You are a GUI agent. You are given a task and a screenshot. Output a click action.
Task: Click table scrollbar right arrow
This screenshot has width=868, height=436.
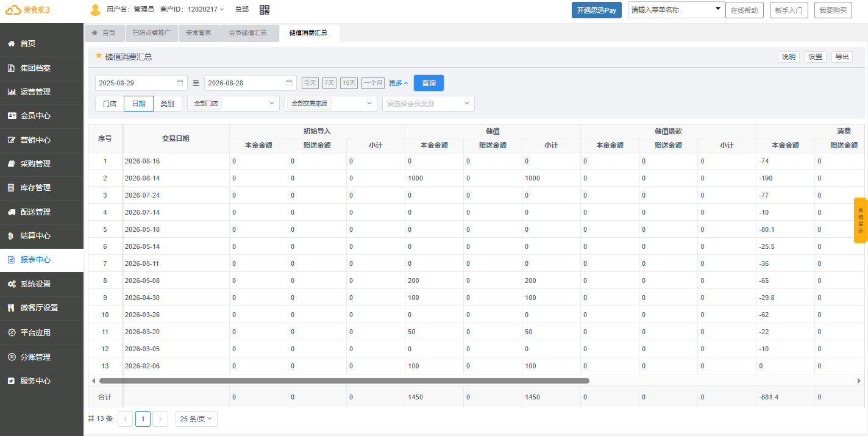pyautogui.click(x=859, y=381)
